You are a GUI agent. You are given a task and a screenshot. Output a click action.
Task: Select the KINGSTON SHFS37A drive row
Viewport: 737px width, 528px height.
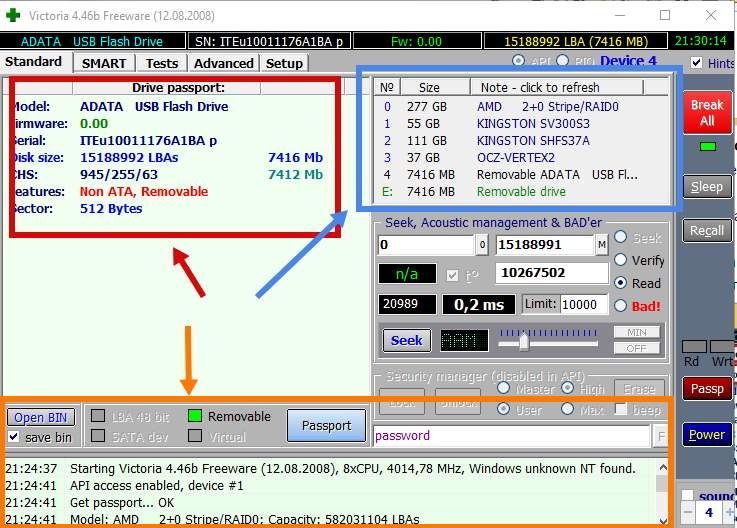(x=521, y=141)
